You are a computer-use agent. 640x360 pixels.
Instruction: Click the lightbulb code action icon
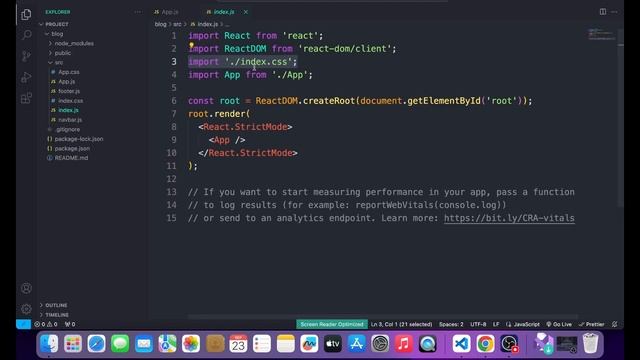click(191, 45)
